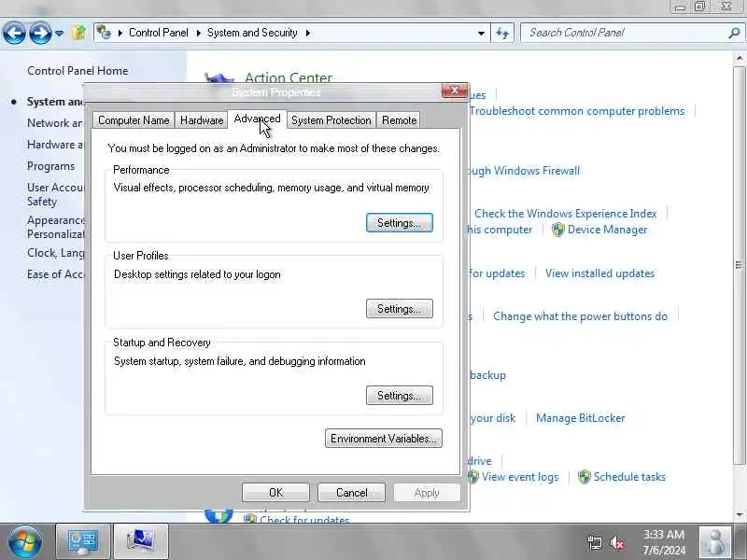Open Environment Variables dialog

coord(384,438)
